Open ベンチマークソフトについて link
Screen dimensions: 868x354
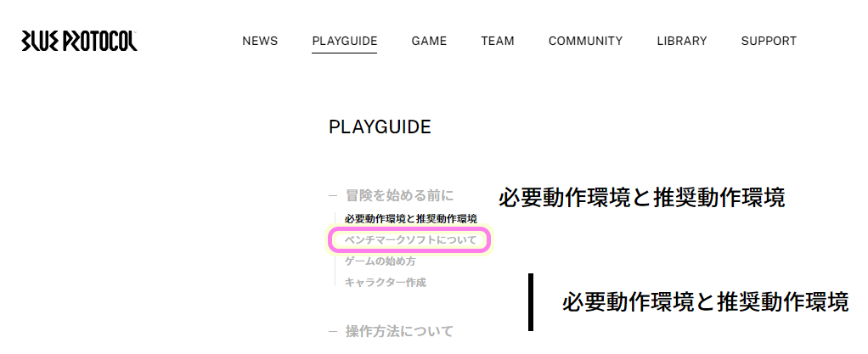point(409,240)
